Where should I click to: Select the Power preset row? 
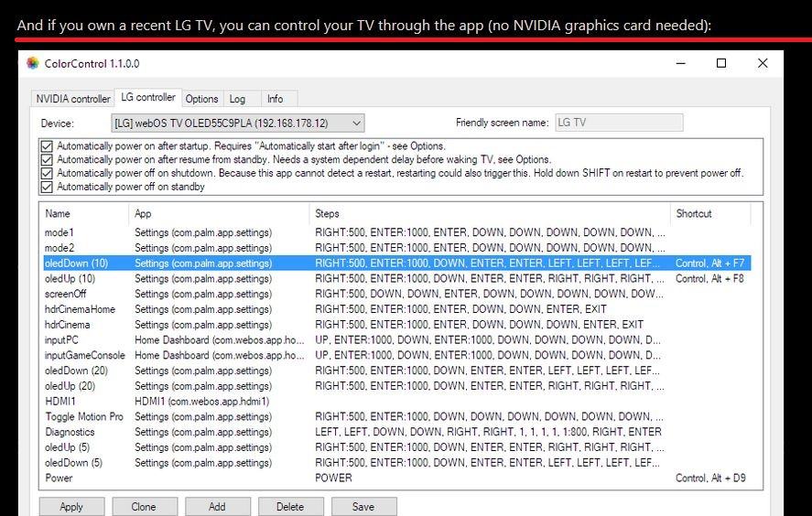pyautogui.click(x=397, y=478)
